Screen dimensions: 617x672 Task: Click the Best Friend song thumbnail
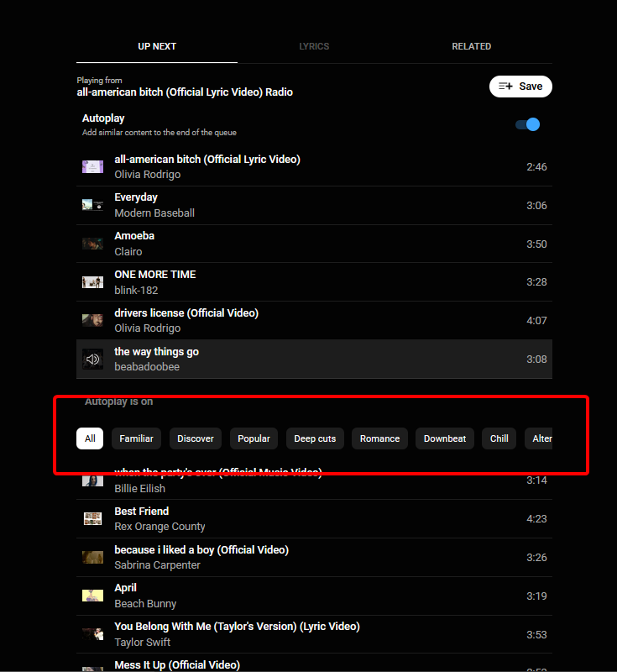92,519
